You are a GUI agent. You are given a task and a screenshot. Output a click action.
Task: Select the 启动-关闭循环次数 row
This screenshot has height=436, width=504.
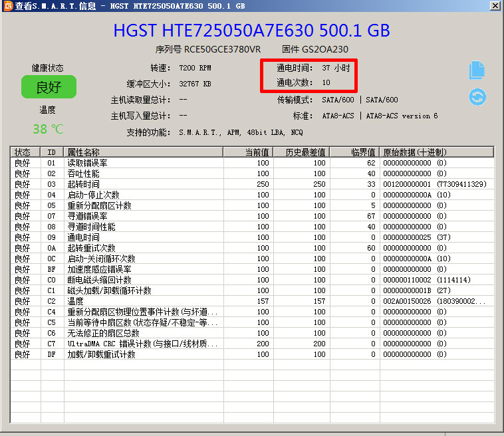pos(252,259)
